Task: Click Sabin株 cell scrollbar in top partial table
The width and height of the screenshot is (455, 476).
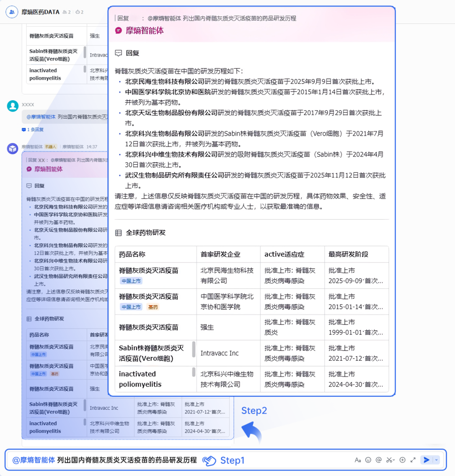Action: (x=85, y=52)
